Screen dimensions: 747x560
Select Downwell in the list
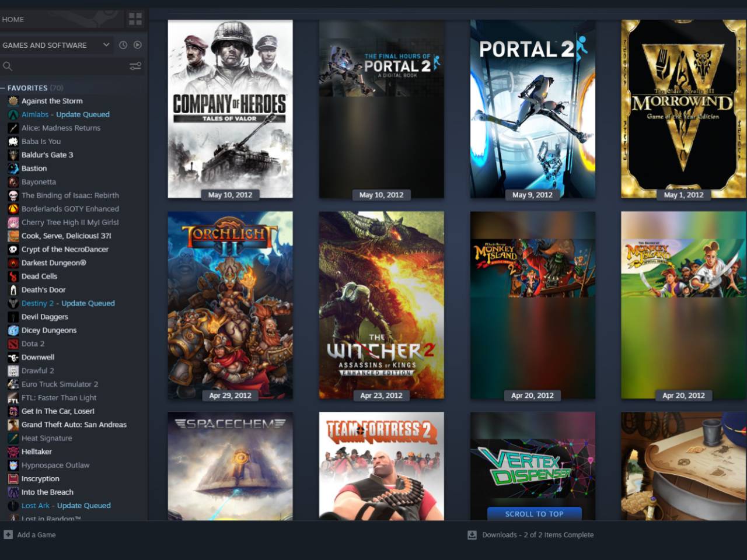(38, 357)
